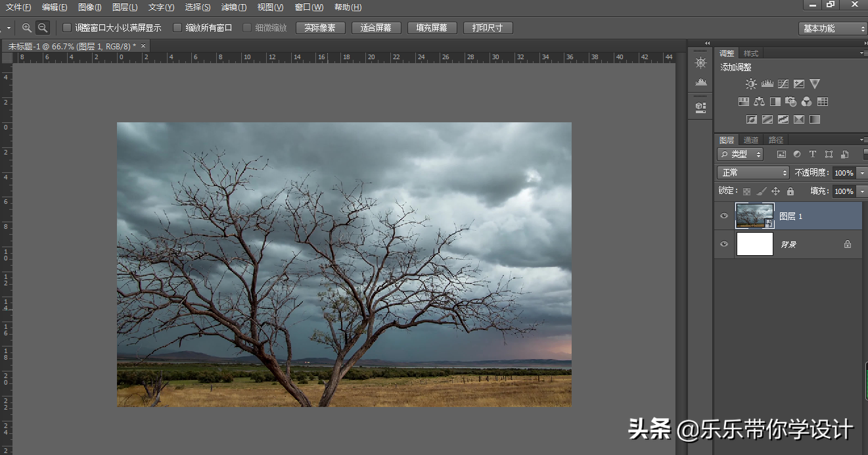
Task: Click the 填充屏幕 button
Action: [x=432, y=28]
